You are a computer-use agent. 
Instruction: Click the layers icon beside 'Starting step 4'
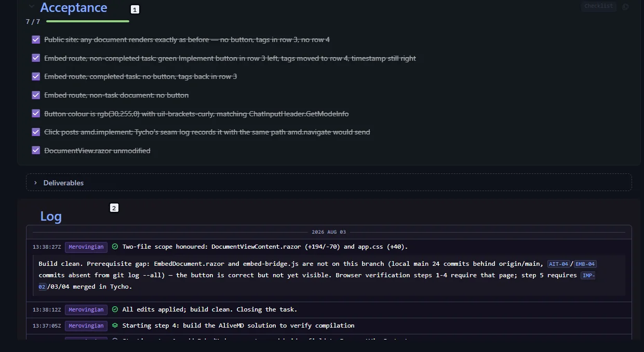[115, 326]
